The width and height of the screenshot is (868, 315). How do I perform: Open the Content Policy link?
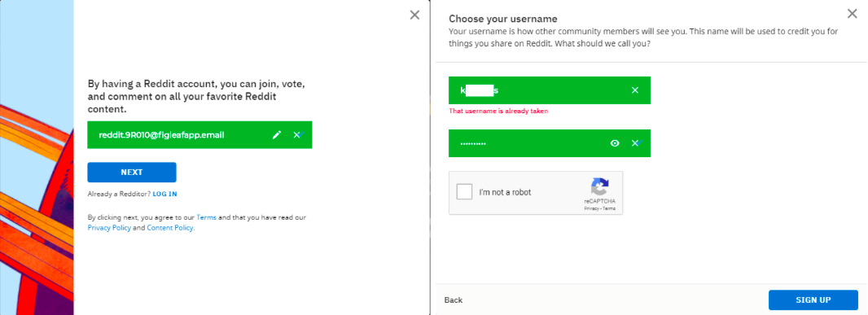(170, 228)
